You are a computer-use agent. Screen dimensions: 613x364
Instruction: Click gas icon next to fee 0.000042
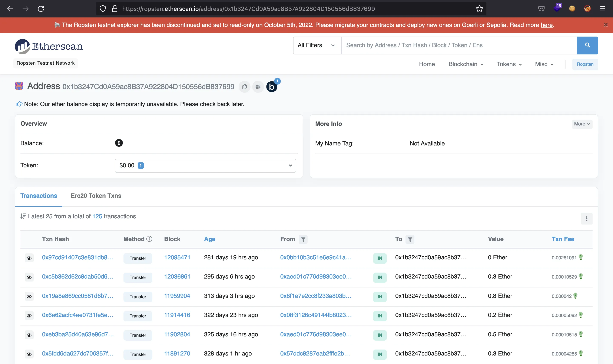575,296
